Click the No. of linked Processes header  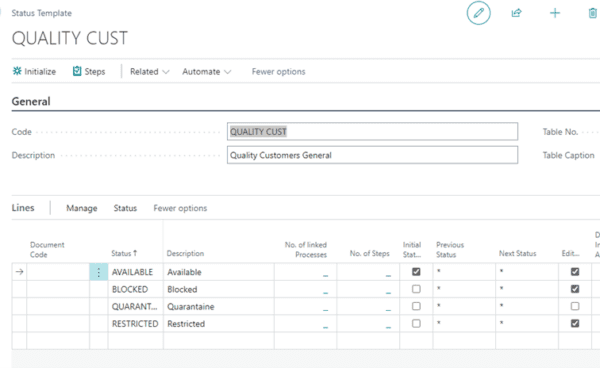tap(305, 249)
